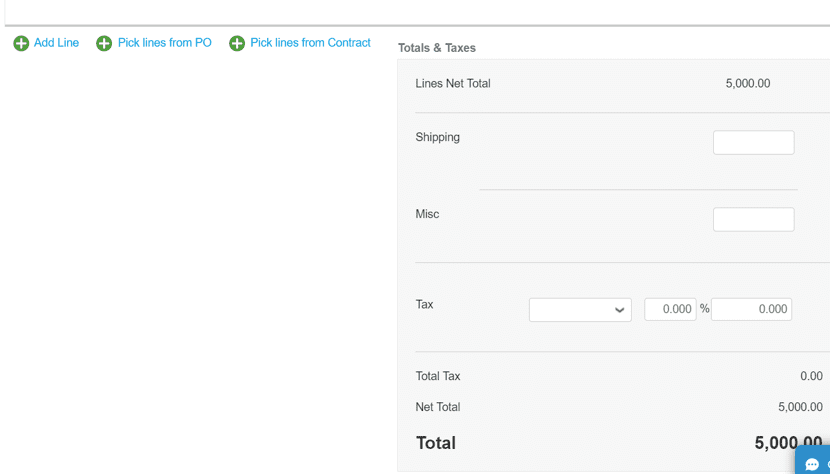
Task: Click the Net Total amount value
Action: 800,407
